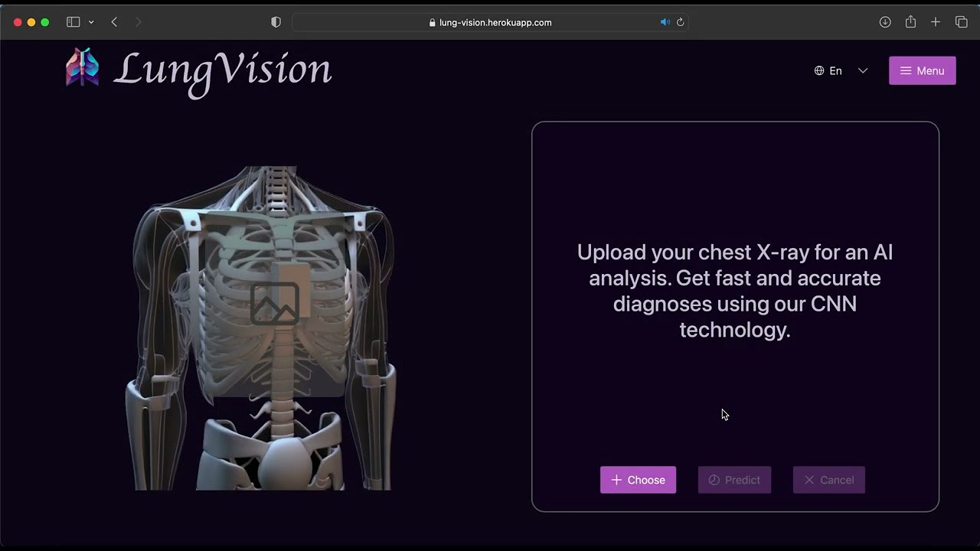Click the LungVision lungs logo
The width and height of the screenshot is (980, 551).
(82, 67)
